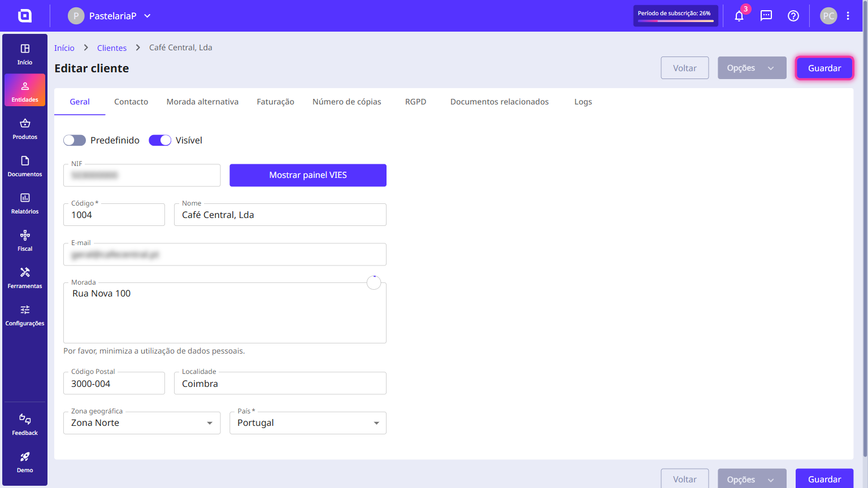868x488 pixels.
Task: Open the Início sidebar item
Action: coord(25,54)
